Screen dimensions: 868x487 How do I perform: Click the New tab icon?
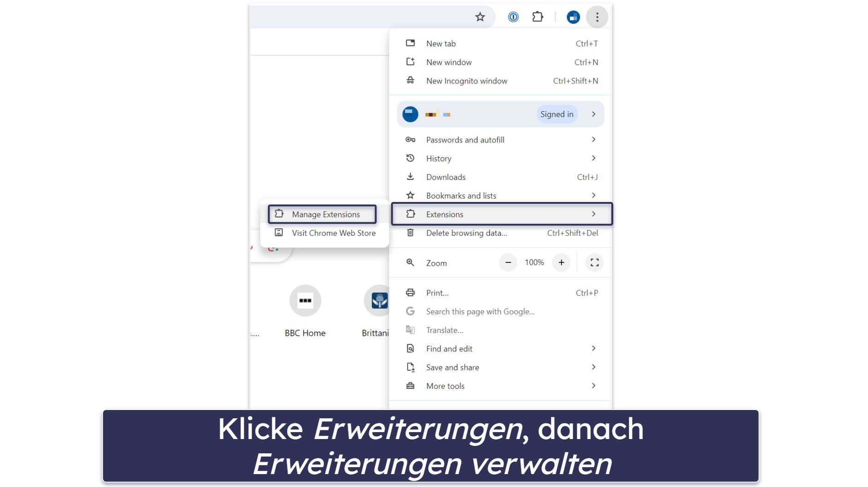(410, 43)
